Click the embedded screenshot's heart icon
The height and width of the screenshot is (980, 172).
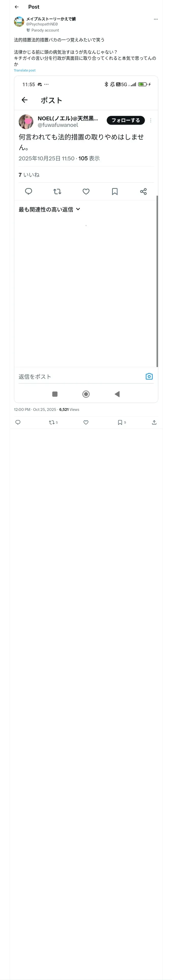pos(86,191)
